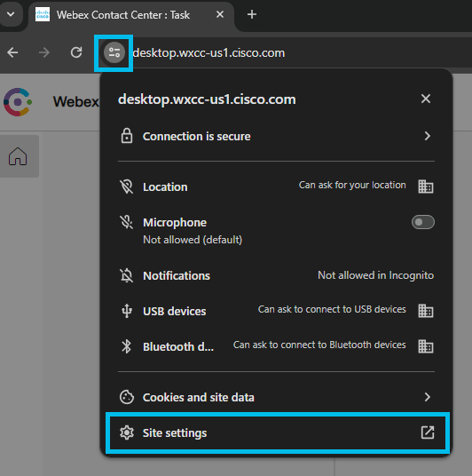
Task: Close the site information popup
Action: [426, 99]
